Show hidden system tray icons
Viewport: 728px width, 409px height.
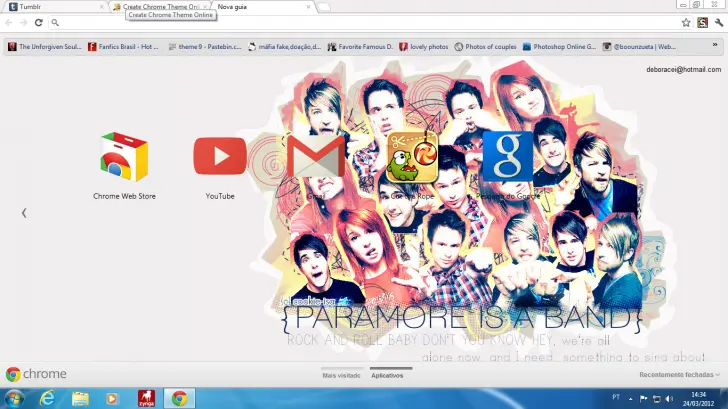click(631, 398)
